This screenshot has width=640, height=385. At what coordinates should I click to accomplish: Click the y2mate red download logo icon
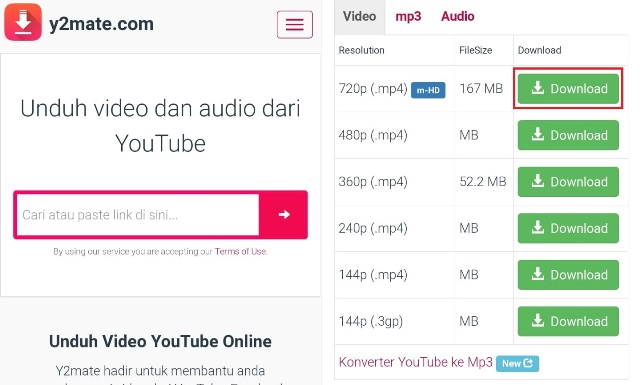click(x=23, y=22)
